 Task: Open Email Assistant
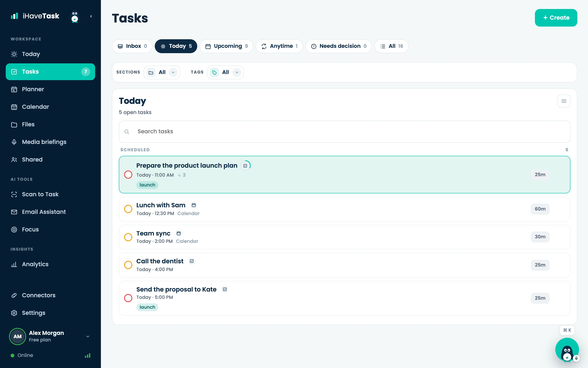point(50,212)
